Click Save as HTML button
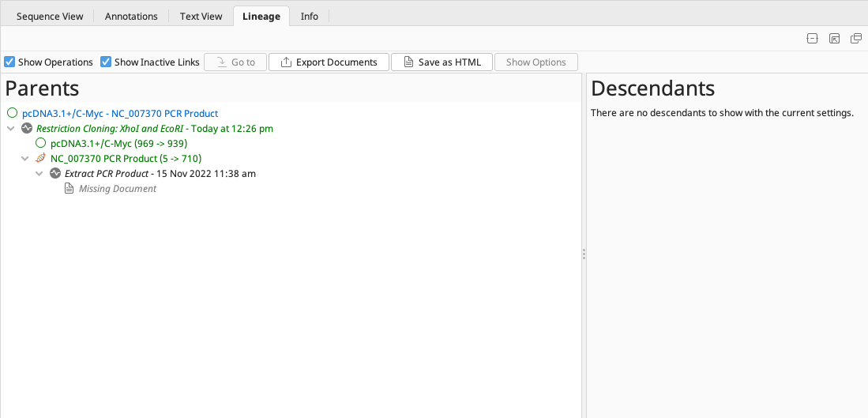This screenshot has width=868, height=418. (442, 62)
